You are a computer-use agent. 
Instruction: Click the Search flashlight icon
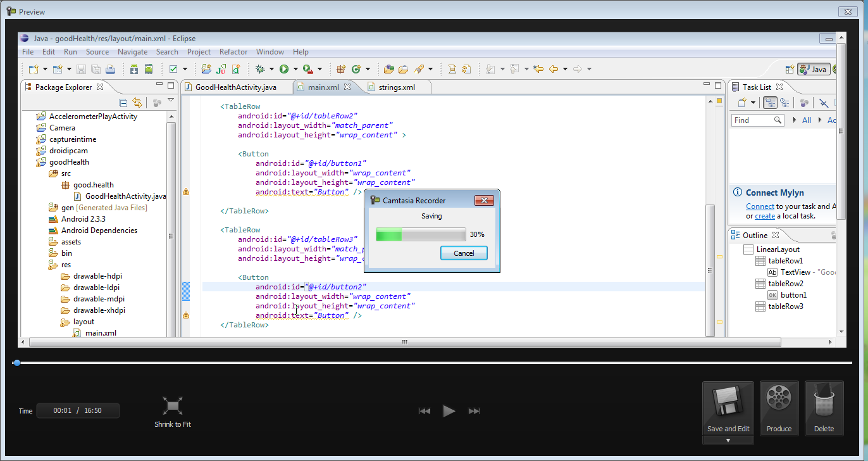point(418,69)
